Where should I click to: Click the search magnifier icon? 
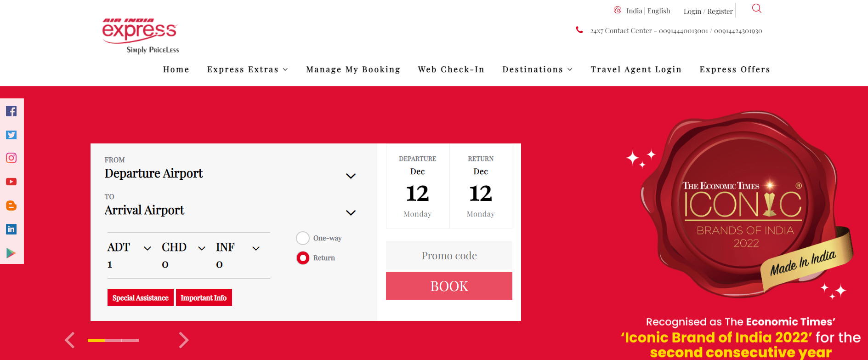point(757,8)
